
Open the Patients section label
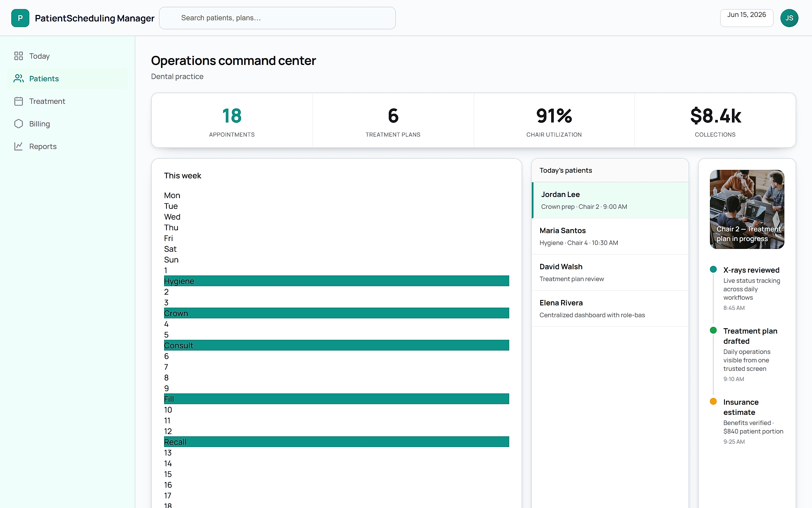(x=44, y=79)
